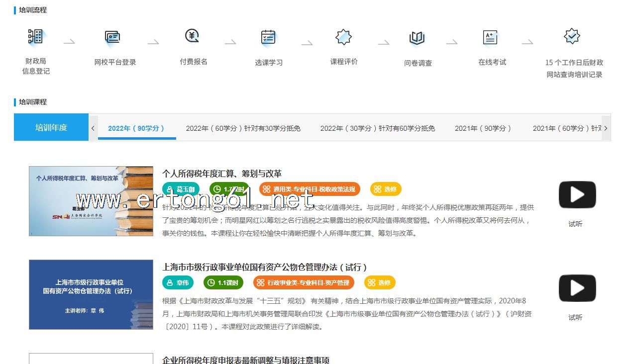Click the 个人所得税 course thumbnail image
The width and height of the screenshot is (630, 364).
(x=91, y=201)
